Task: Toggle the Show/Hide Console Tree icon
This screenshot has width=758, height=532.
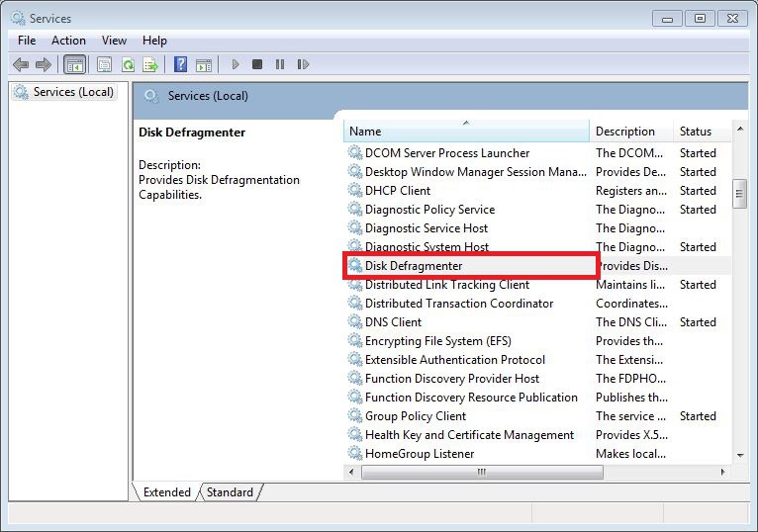Action: [74, 64]
